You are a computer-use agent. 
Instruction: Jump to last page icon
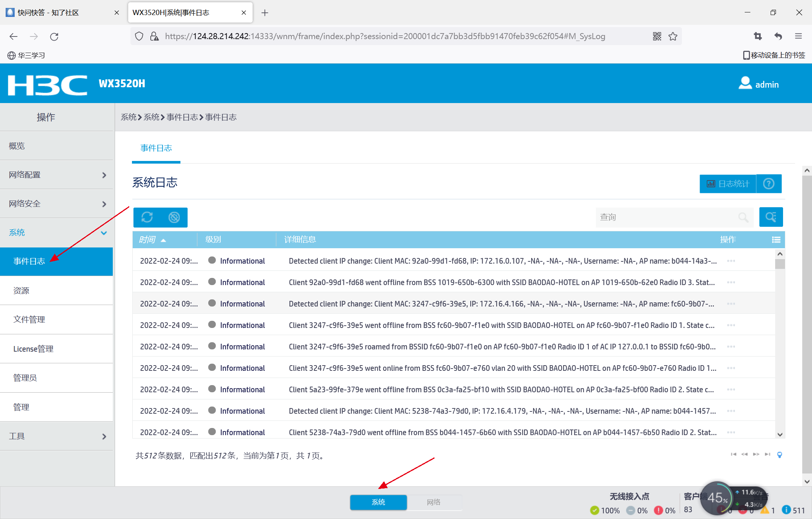click(x=767, y=454)
